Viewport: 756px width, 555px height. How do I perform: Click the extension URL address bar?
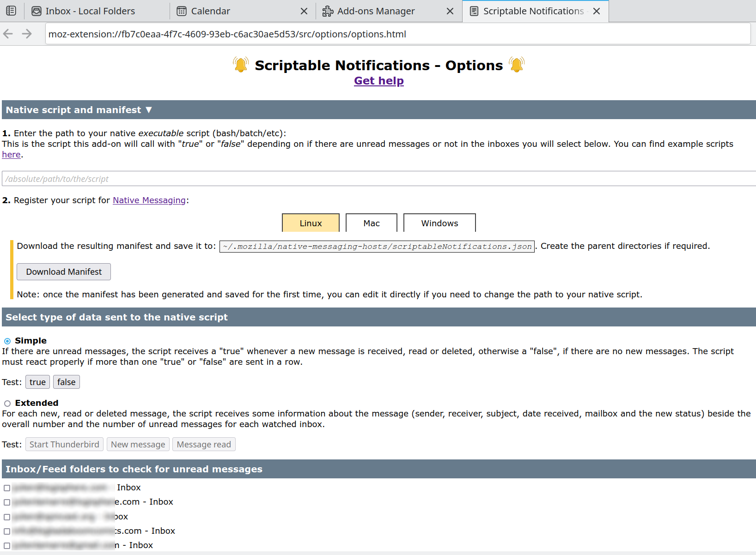[x=398, y=34]
